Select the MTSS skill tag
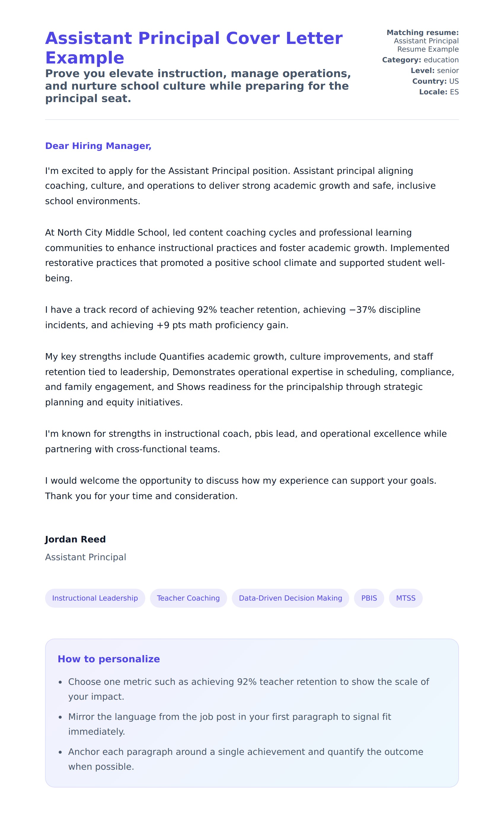 click(406, 598)
